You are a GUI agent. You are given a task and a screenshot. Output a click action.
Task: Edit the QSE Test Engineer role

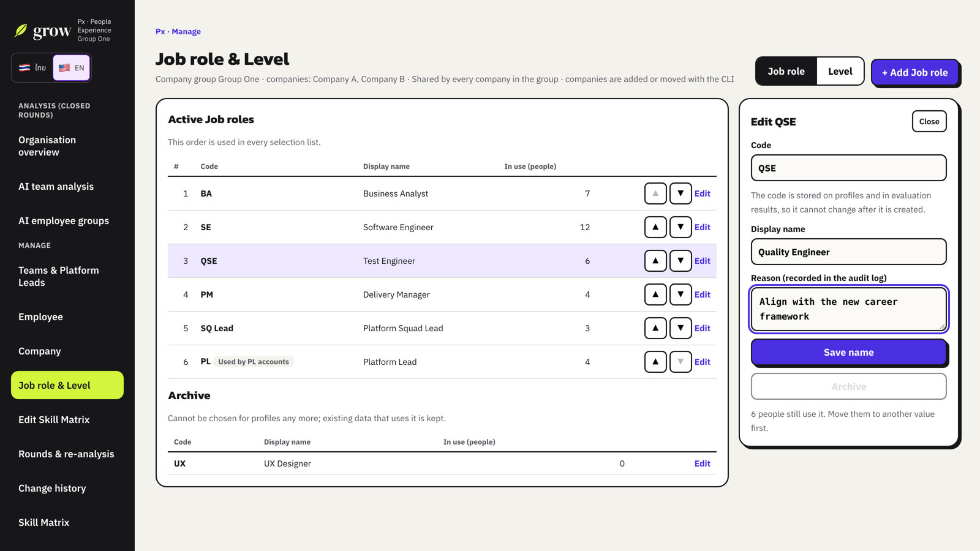(x=703, y=261)
